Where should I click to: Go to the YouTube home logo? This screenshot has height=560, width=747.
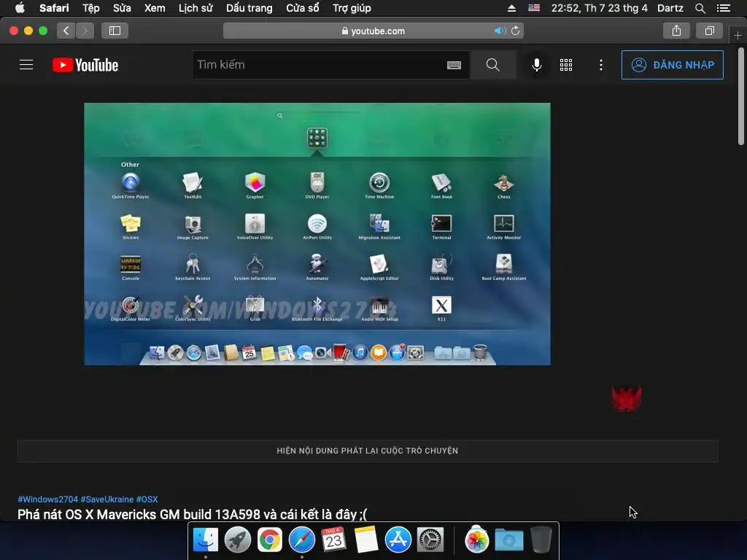(85, 65)
